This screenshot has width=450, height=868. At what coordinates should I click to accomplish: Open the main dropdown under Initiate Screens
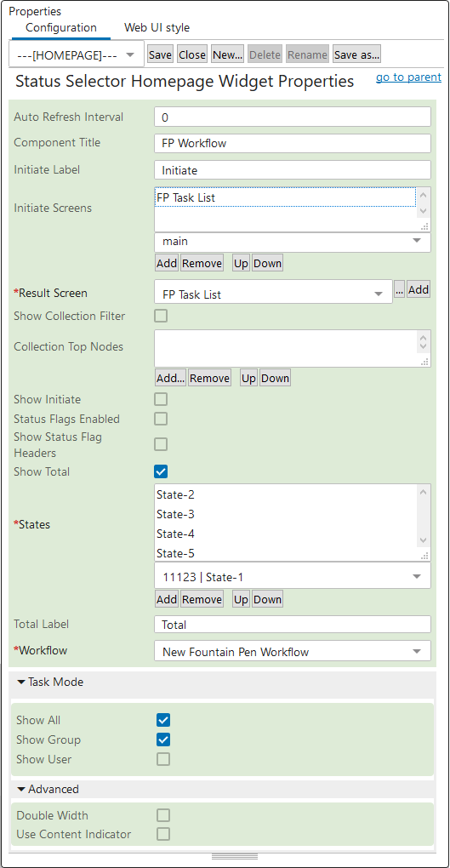[x=293, y=242]
